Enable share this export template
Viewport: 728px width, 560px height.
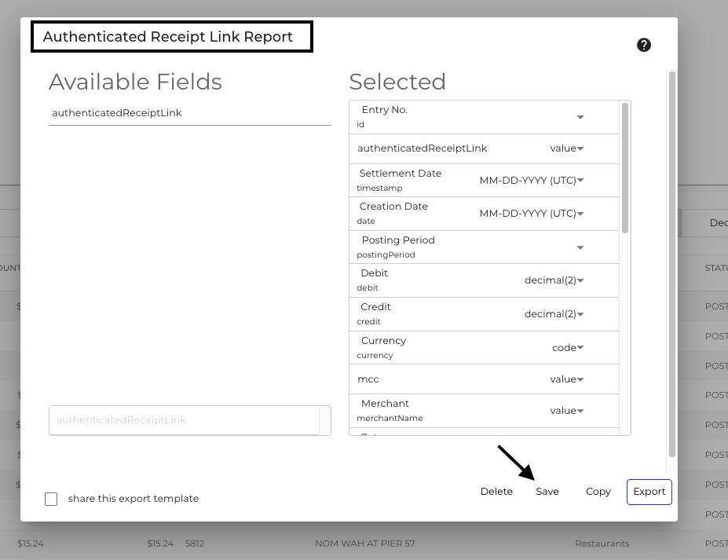(x=51, y=499)
